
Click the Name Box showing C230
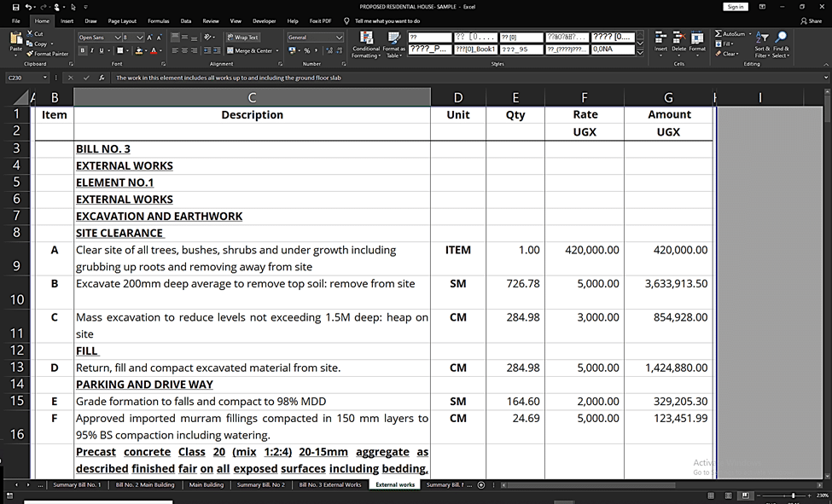click(23, 78)
